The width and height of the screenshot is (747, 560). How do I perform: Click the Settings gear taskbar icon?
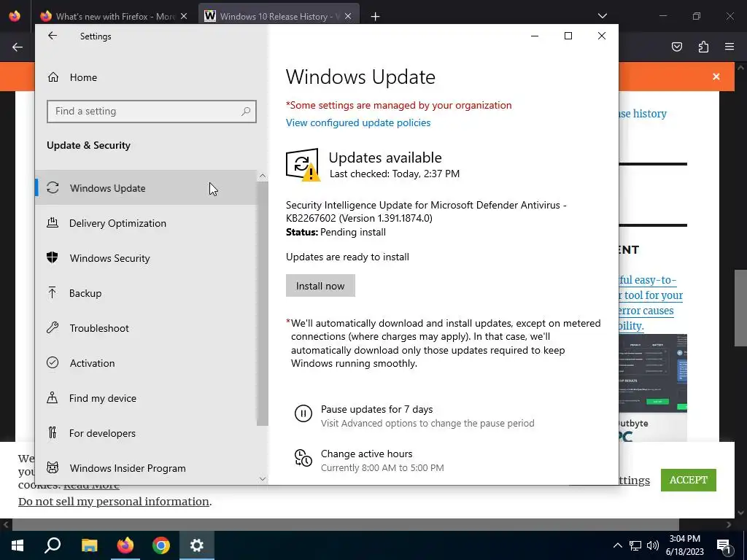click(197, 545)
